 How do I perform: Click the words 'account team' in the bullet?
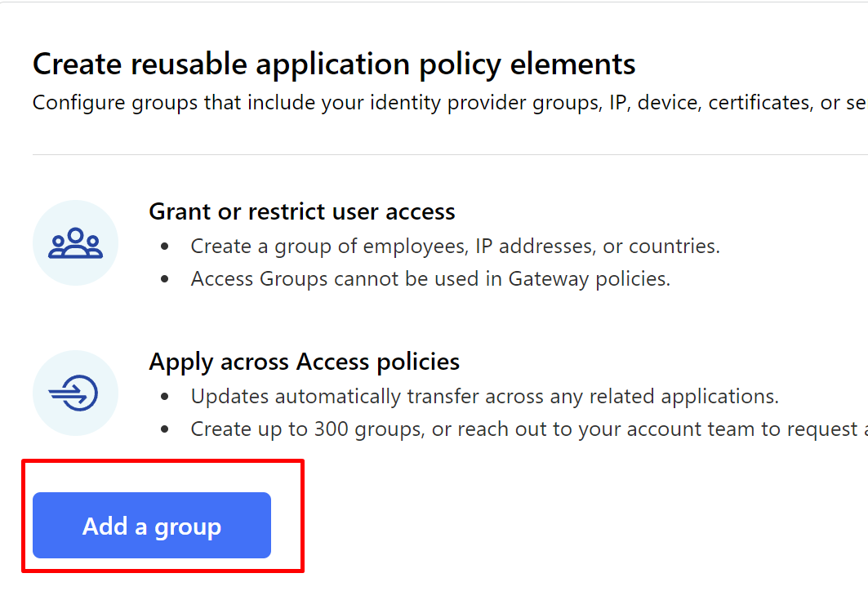coord(719,429)
